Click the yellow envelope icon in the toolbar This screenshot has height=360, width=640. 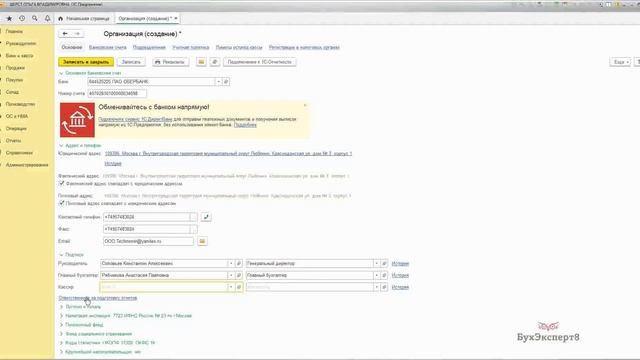point(201,62)
